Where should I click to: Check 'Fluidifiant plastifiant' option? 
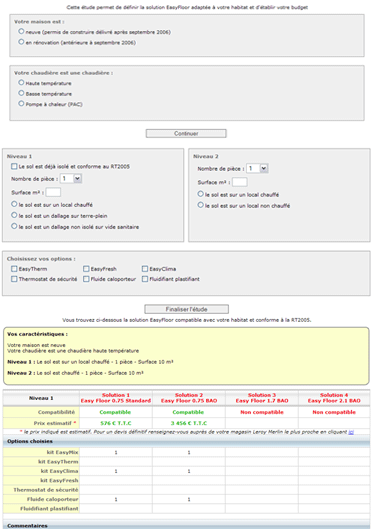145,279
